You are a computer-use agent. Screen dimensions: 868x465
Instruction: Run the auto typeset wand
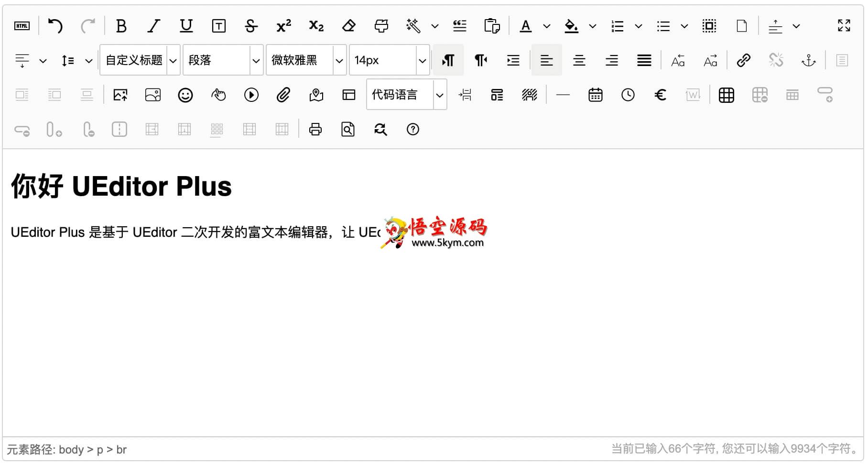(413, 26)
